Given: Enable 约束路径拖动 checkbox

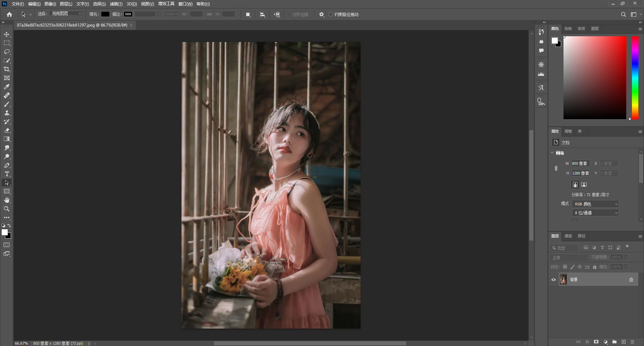Looking at the screenshot, I should tap(330, 14).
